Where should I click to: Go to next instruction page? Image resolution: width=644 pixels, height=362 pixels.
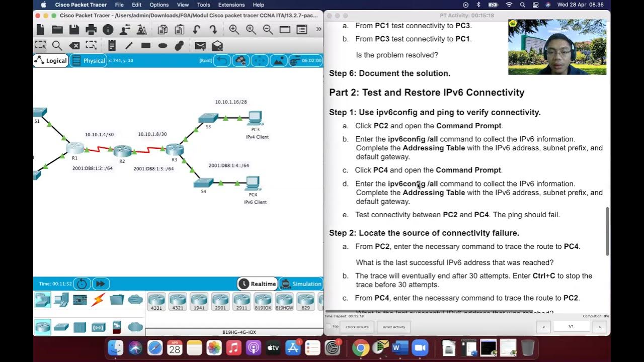(x=599, y=327)
